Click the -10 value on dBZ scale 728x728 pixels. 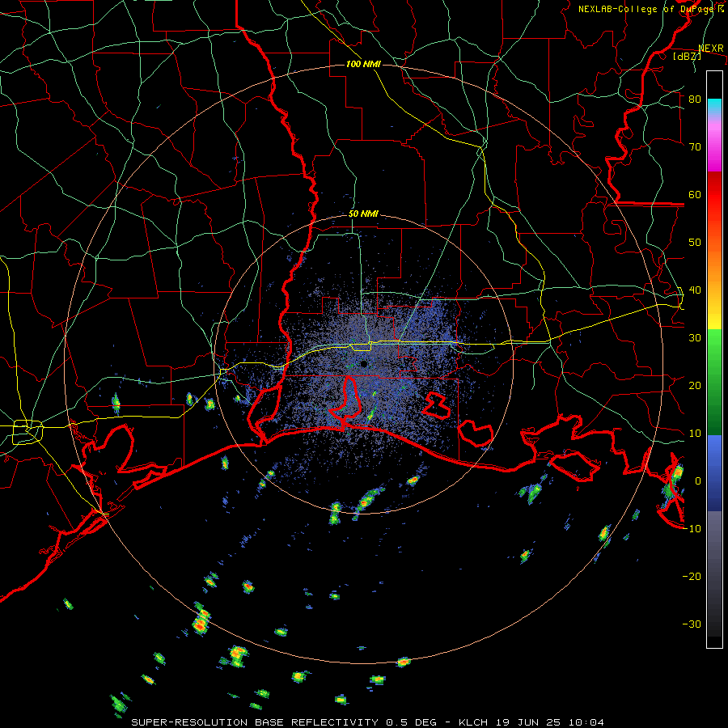click(x=692, y=529)
